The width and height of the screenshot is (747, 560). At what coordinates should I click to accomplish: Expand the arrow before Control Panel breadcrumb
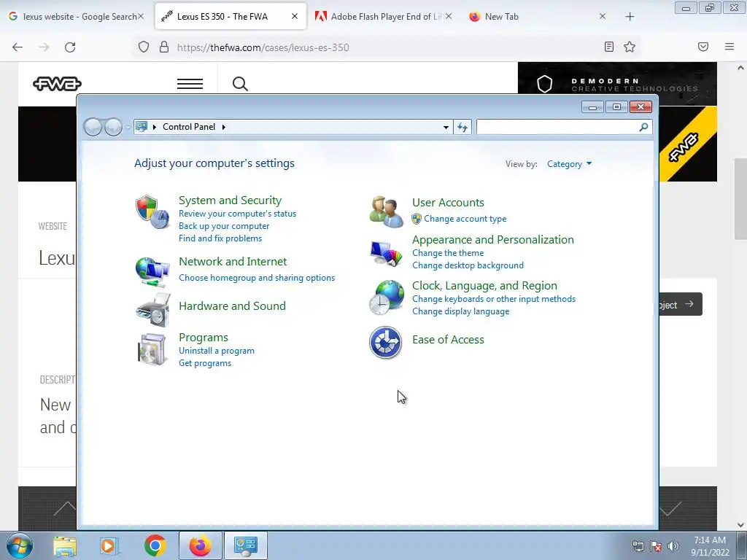click(155, 127)
